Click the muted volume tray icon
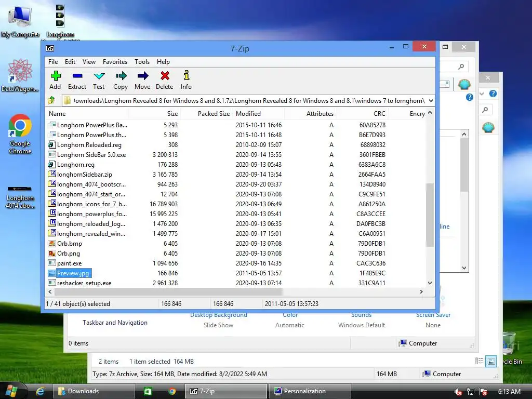532x399 pixels. pyautogui.click(x=458, y=392)
